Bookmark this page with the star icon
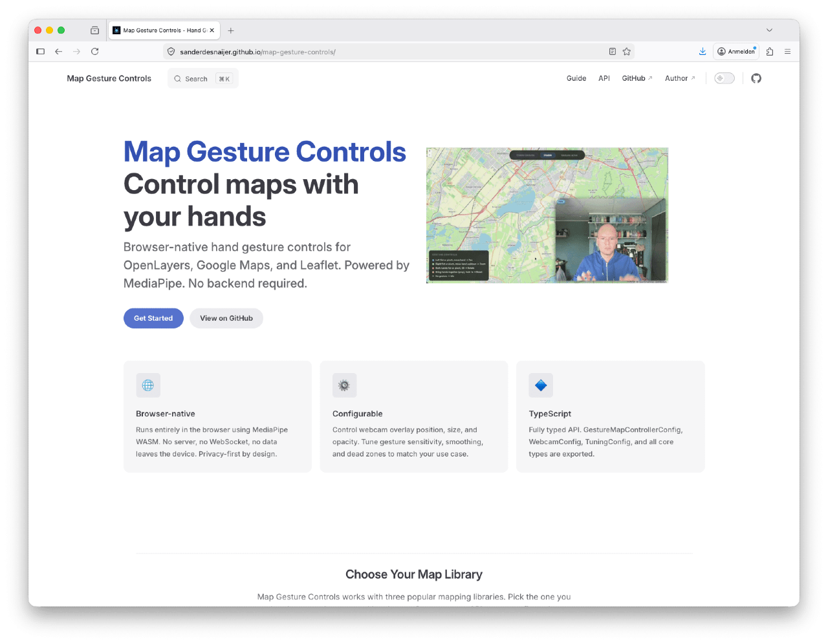This screenshot has height=644, width=828. [x=627, y=52]
